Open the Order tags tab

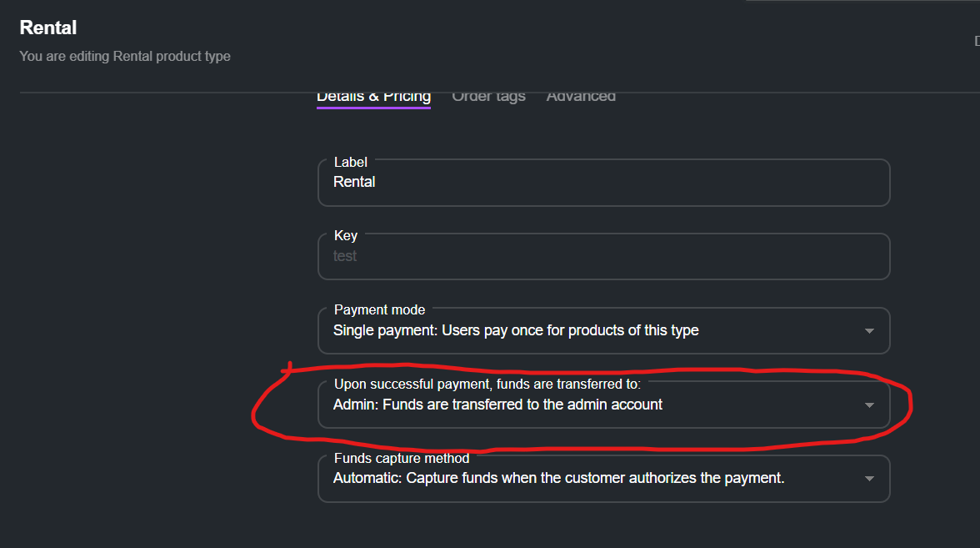[488, 96]
